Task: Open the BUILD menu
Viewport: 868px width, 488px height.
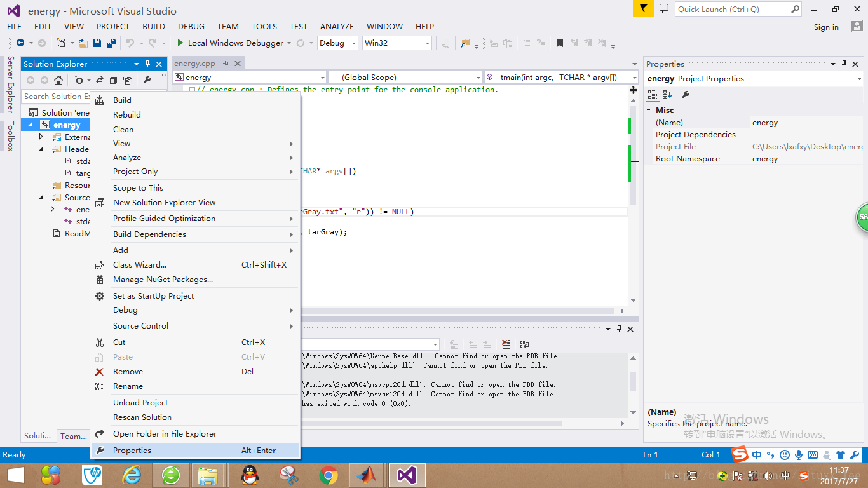Action: point(154,26)
